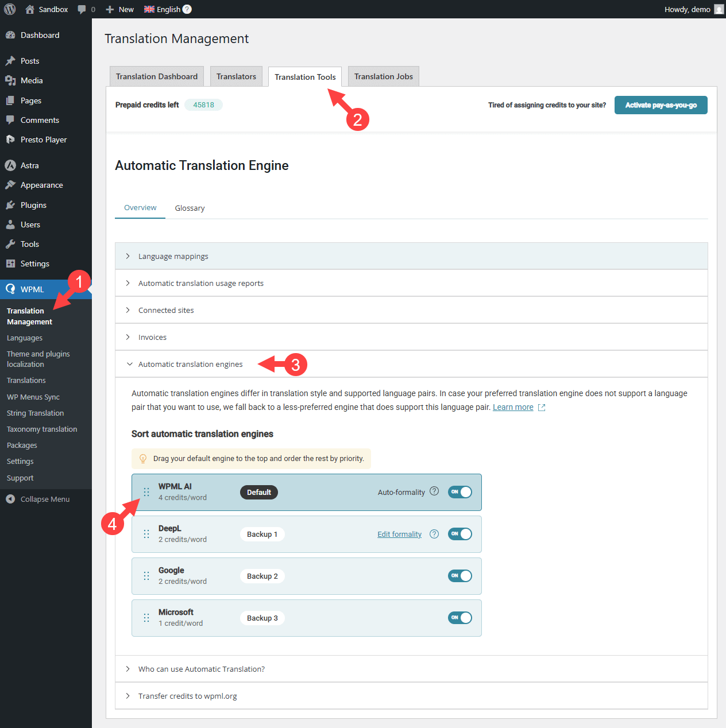Open WPML Support submenu item
726x728 pixels.
click(20, 478)
